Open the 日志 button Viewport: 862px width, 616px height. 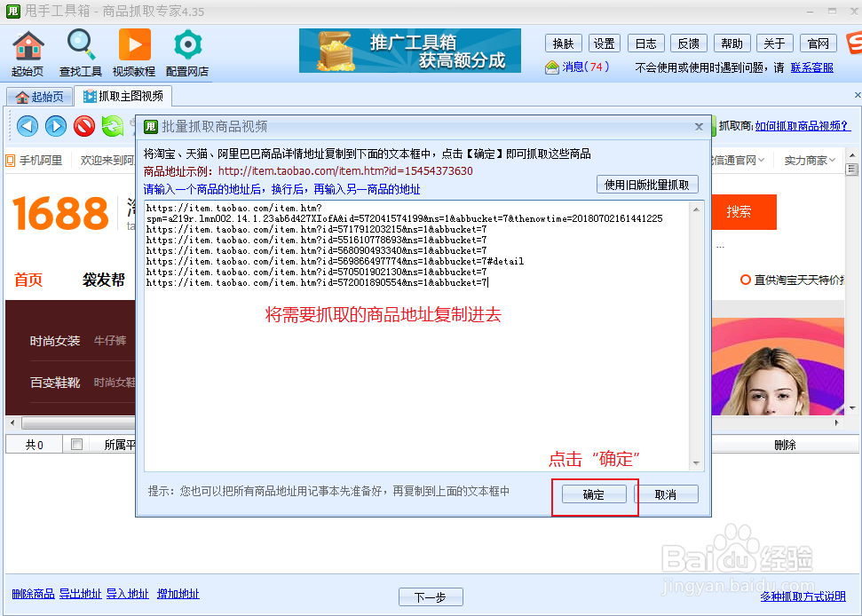tap(646, 43)
